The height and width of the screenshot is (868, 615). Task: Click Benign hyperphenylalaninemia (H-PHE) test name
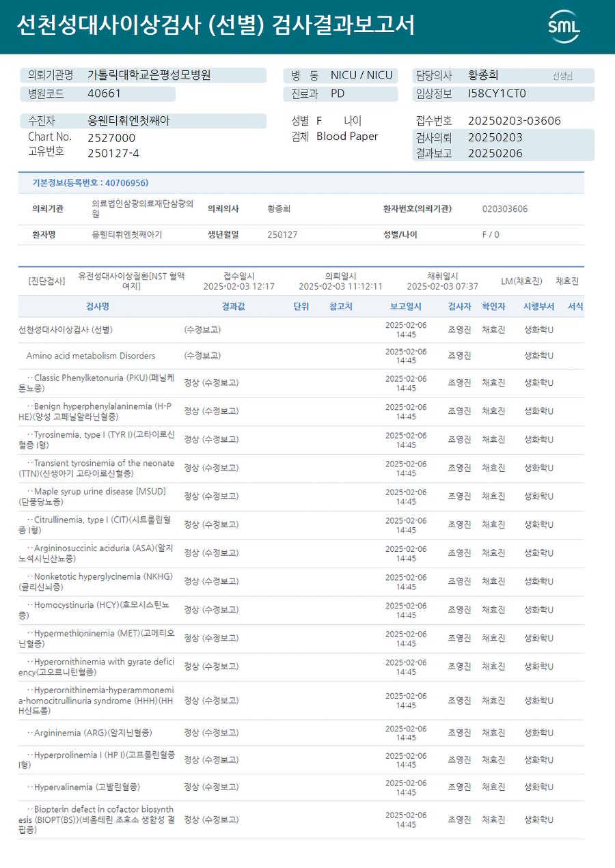coord(95,411)
